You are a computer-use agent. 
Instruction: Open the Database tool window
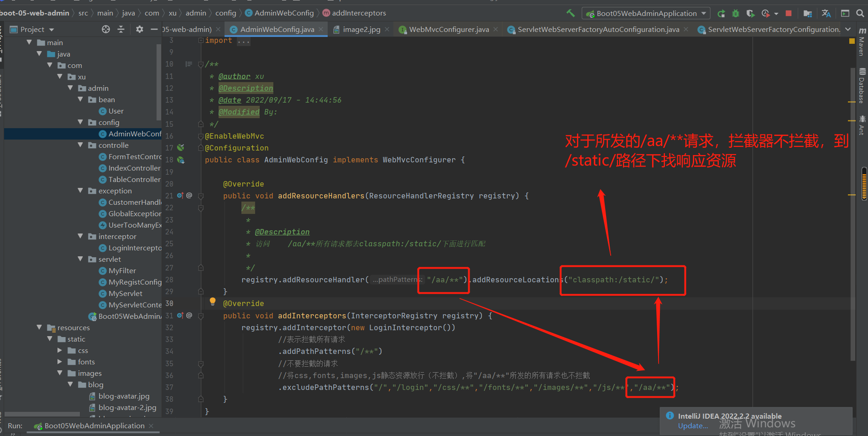tap(862, 86)
